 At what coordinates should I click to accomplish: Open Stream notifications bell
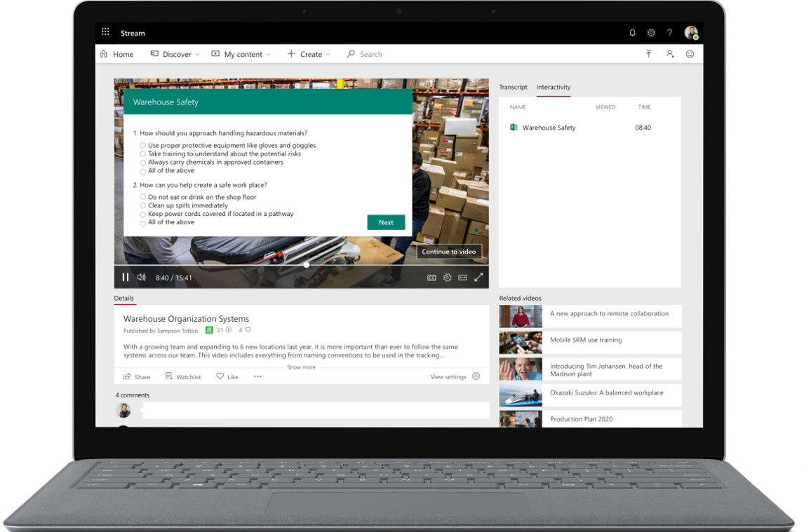coord(632,32)
